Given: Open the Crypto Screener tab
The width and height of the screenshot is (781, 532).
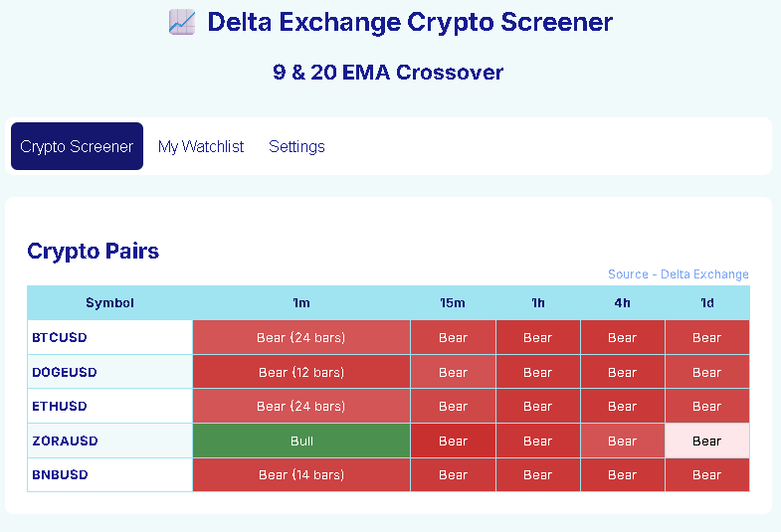Looking at the screenshot, I should 77,146.
